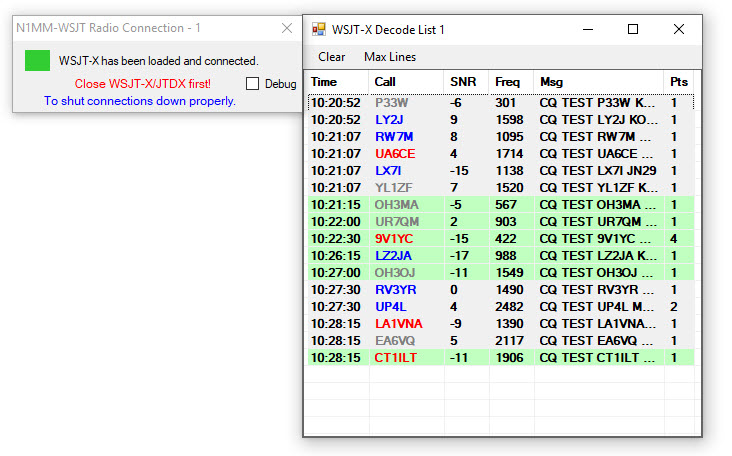The height and width of the screenshot is (456, 732).
Task: Select callsign RW7M in decode list
Action: 394,137
